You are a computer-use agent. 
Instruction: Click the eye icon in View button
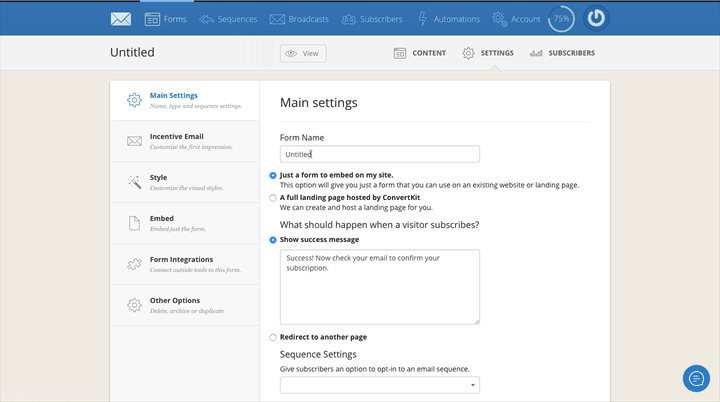pyautogui.click(x=291, y=53)
